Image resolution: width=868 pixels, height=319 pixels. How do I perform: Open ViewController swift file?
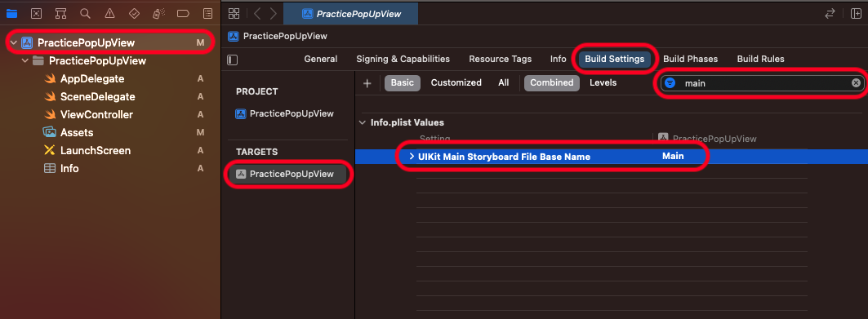pyautogui.click(x=97, y=114)
